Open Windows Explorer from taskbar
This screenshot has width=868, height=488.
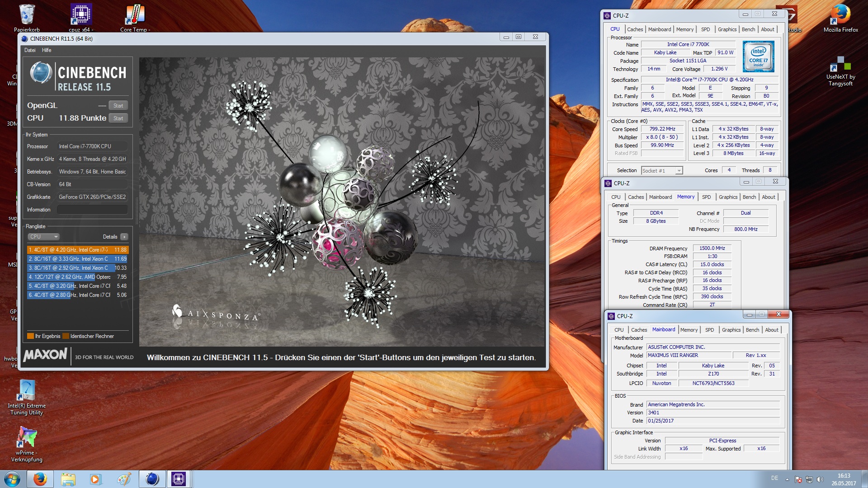pyautogui.click(x=68, y=479)
